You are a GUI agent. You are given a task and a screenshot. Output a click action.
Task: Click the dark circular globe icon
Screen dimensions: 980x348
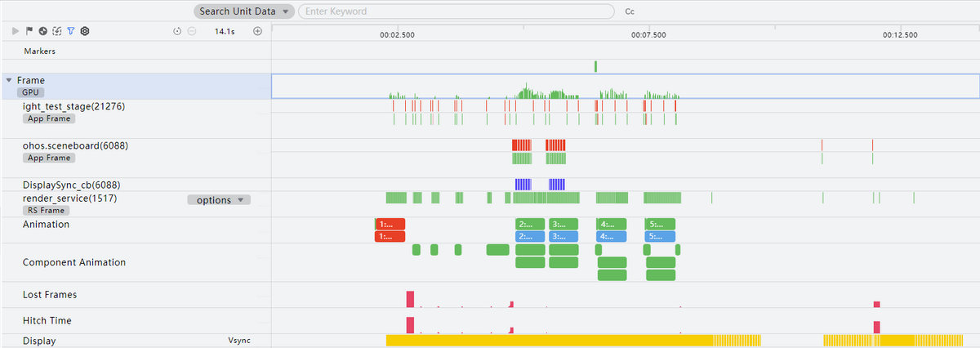click(42, 31)
